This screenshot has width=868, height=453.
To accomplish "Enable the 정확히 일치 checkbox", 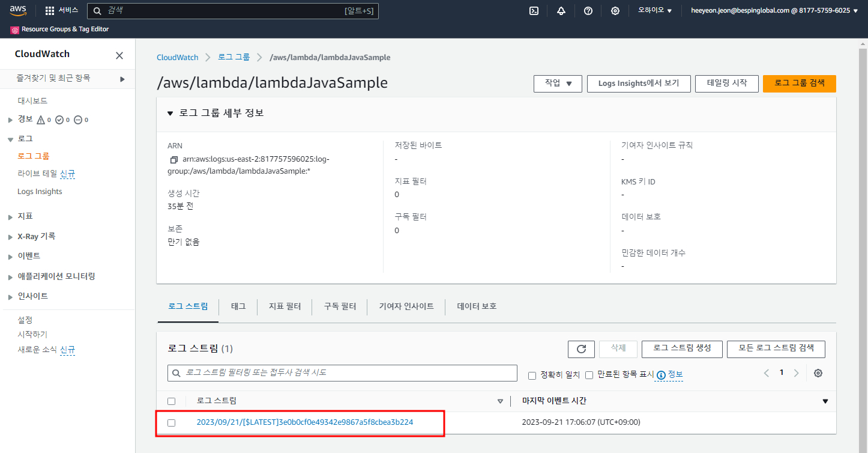I will click(532, 375).
